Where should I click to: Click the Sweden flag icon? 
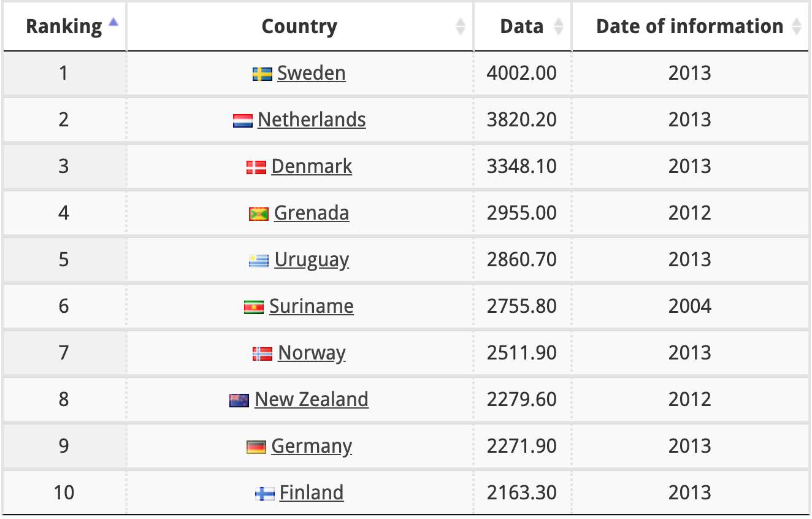click(x=262, y=74)
